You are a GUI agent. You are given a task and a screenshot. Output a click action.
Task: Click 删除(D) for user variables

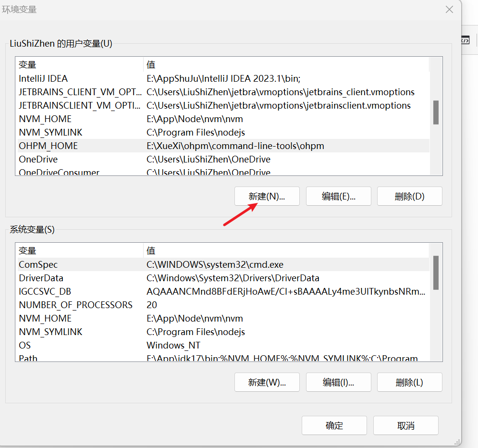coord(409,196)
